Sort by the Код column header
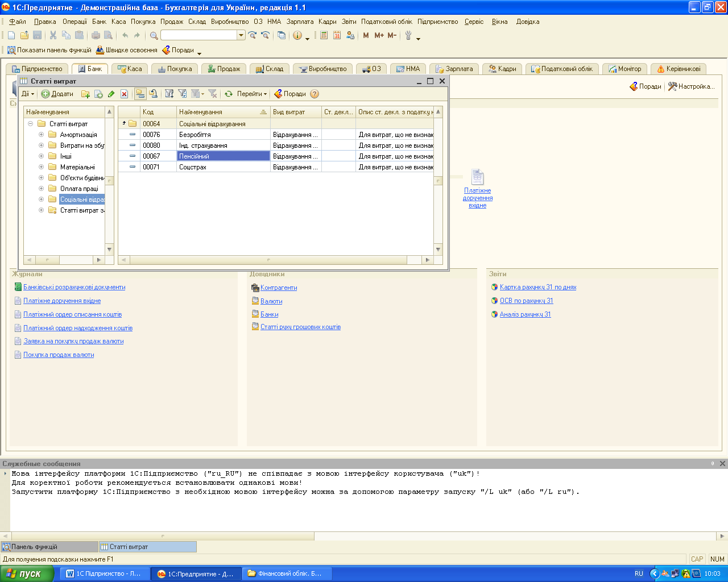The width and height of the screenshot is (728, 582). 158,112
